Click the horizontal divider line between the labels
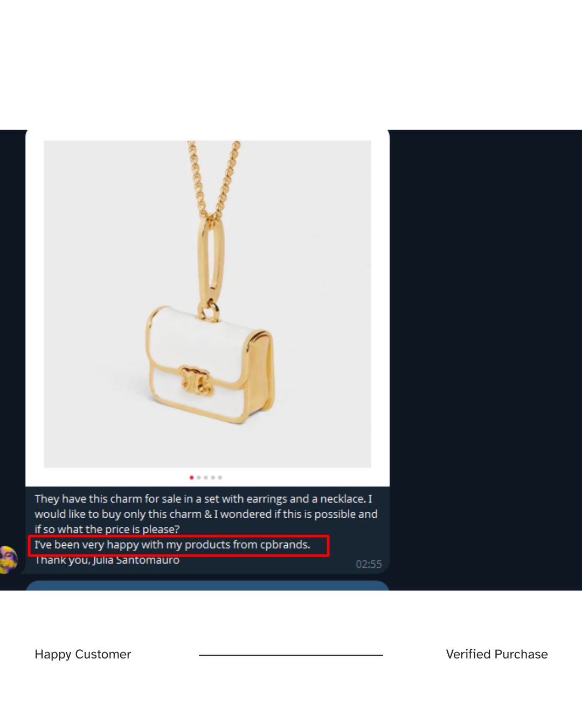This screenshot has height=728, width=582. [291, 655]
